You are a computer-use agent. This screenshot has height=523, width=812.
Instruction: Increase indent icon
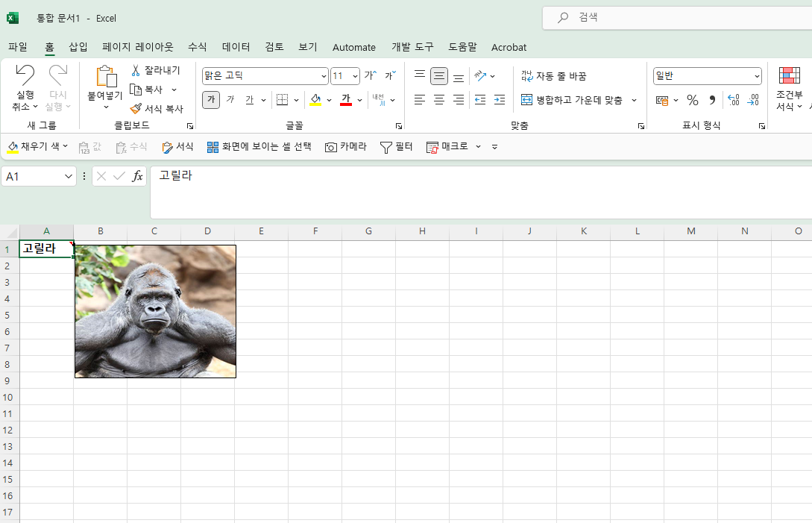tap(500, 99)
